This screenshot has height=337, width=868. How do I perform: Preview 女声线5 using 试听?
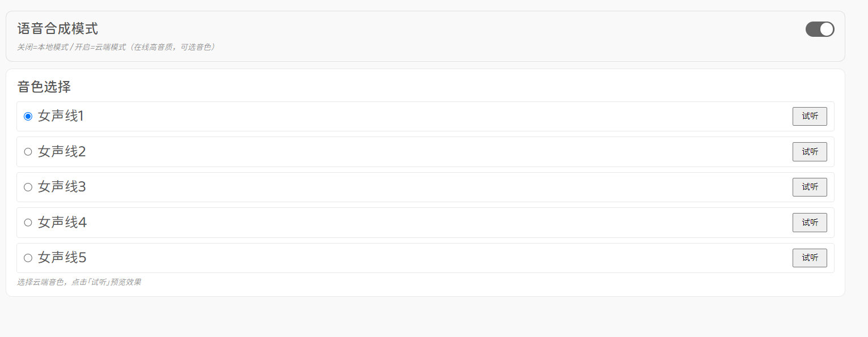pos(810,258)
